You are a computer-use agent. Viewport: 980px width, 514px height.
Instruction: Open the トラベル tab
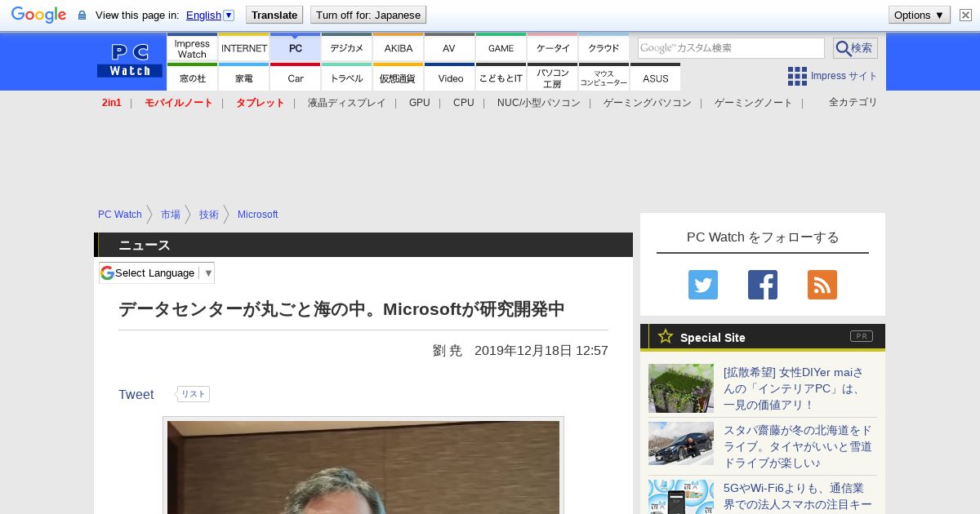(x=347, y=78)
